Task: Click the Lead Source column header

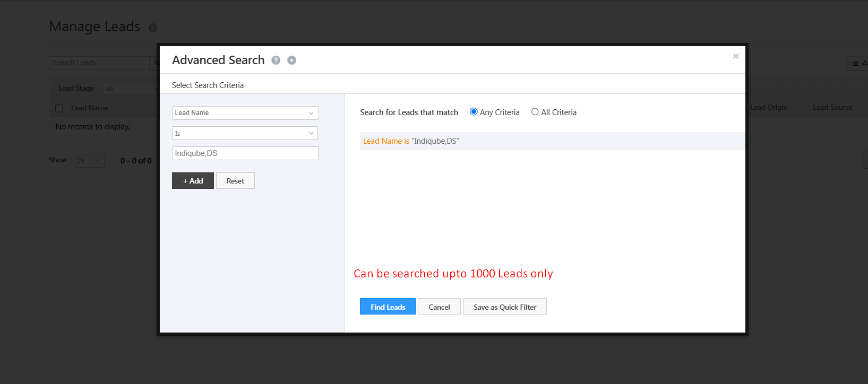Action: [832, 107]
